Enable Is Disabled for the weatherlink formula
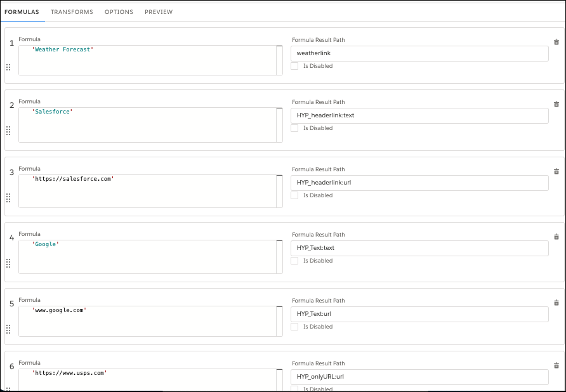This screenshot has width=566, height=392. click(295, 66)
